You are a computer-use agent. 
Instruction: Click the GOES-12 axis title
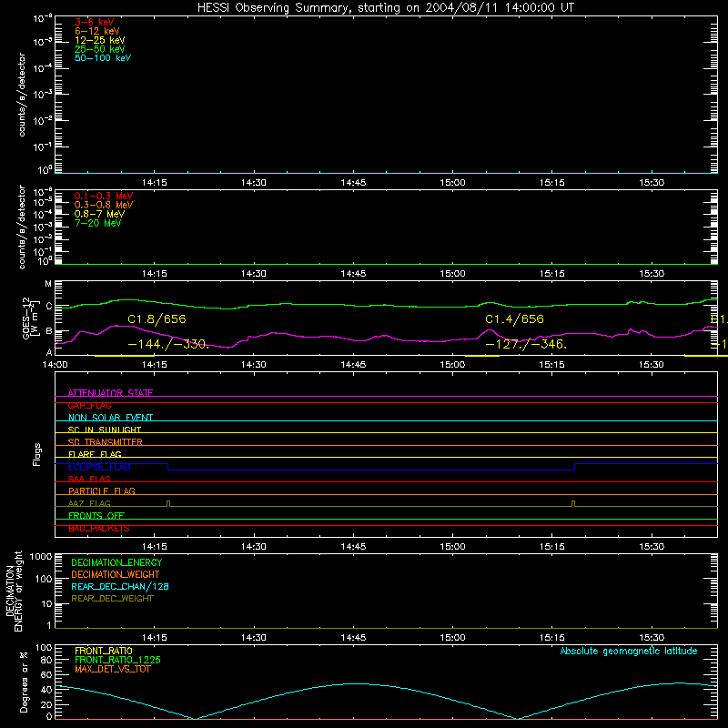pos(30,318)
